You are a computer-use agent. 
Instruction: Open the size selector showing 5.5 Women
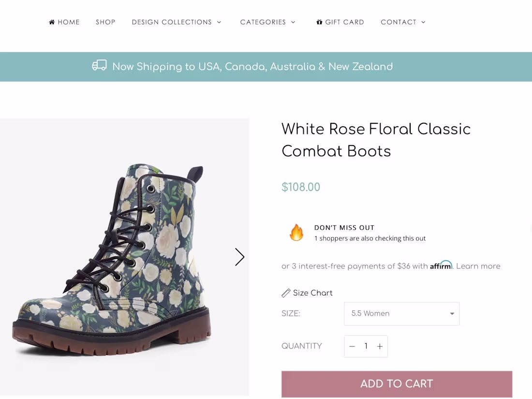[x=401, y=313]
